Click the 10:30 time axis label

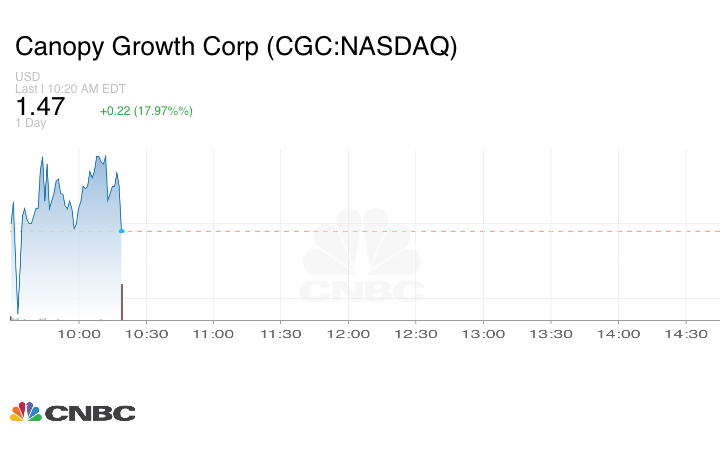[147, 335]
